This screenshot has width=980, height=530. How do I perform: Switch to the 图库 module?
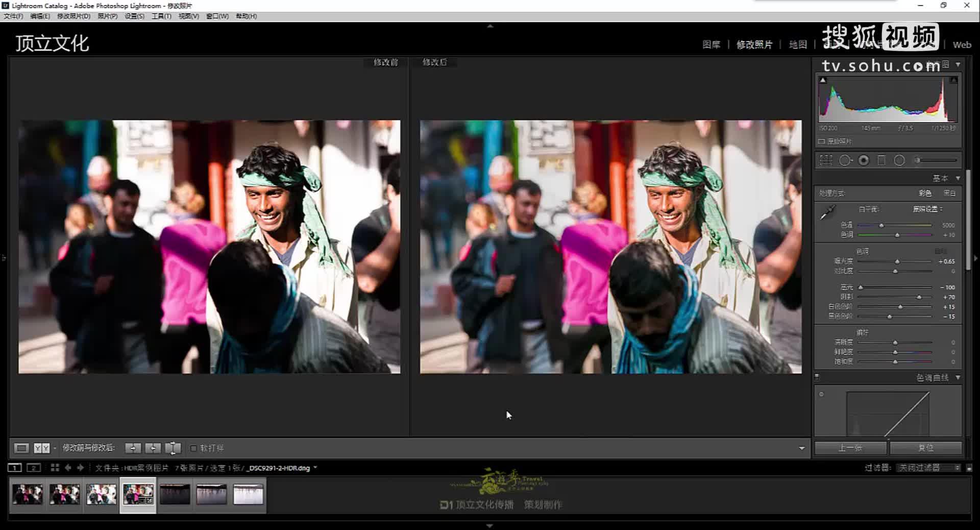pyautogui.click(x=710, y=44)
